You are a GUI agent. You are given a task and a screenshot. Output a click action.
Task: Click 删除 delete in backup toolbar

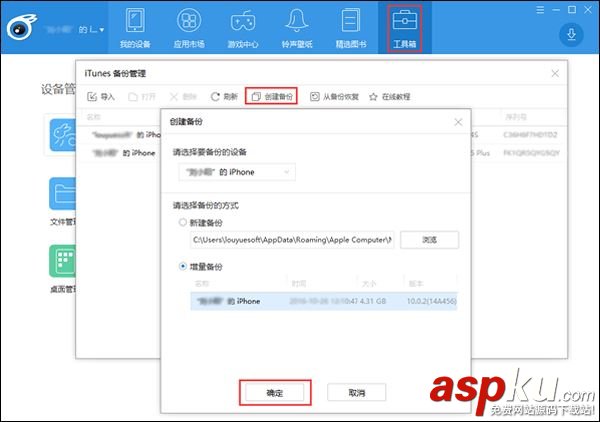tap(183, 97)
